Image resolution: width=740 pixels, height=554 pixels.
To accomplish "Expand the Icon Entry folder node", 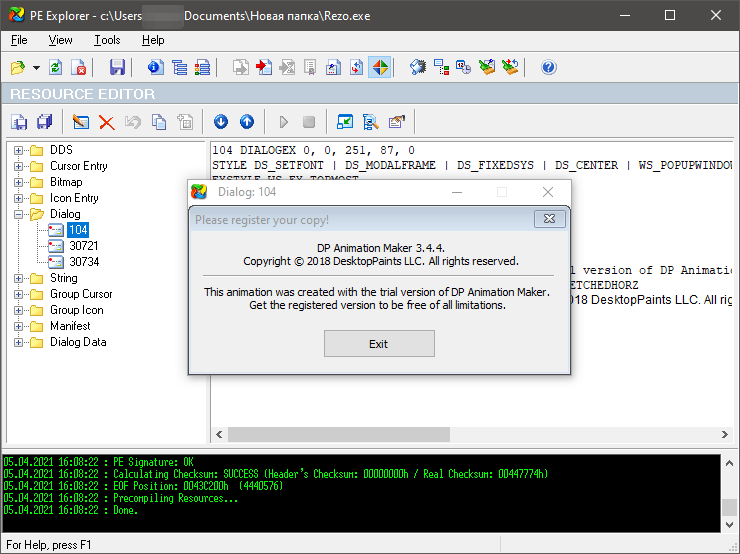I will pos(18,199).
